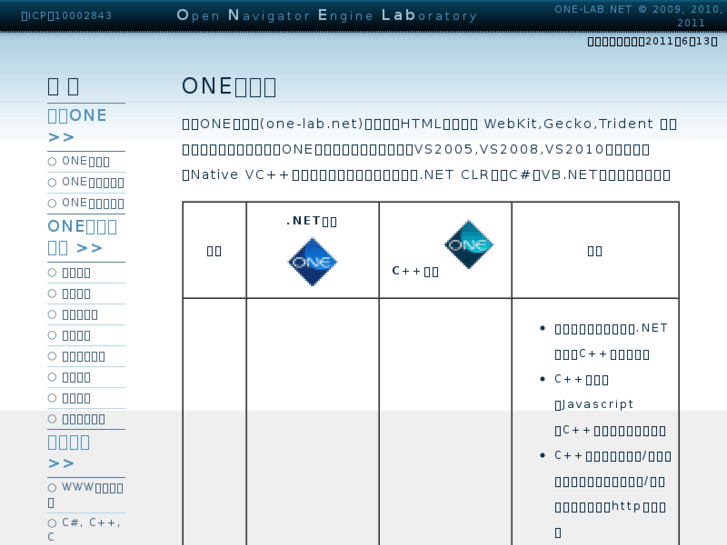This screenshot has height=545, width=727.
Task: Click the paragraph line mentioning WebKit,Gecko,Trident
Action: coord(429,124)
